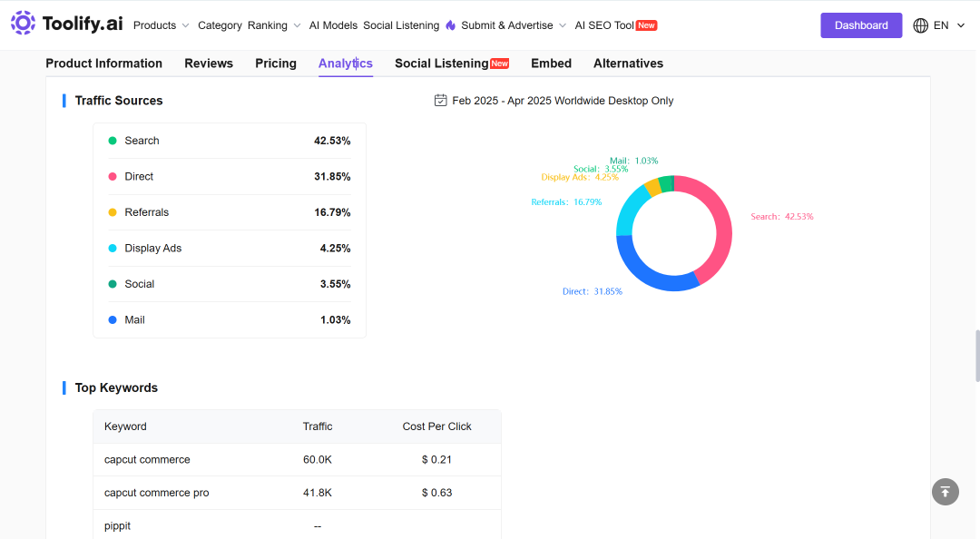Open the EN language dropdown chevron
The height and width of the screenshot is (539, 980).
tap(961, 25)
